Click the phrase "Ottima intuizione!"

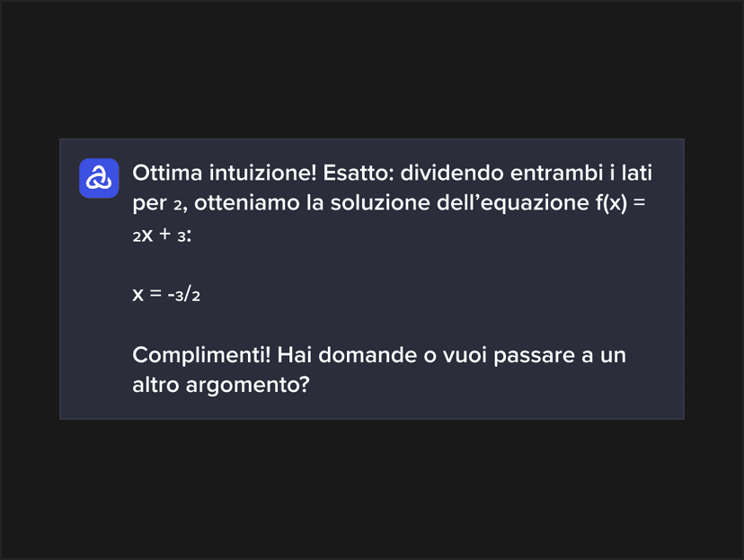[225, 173]
